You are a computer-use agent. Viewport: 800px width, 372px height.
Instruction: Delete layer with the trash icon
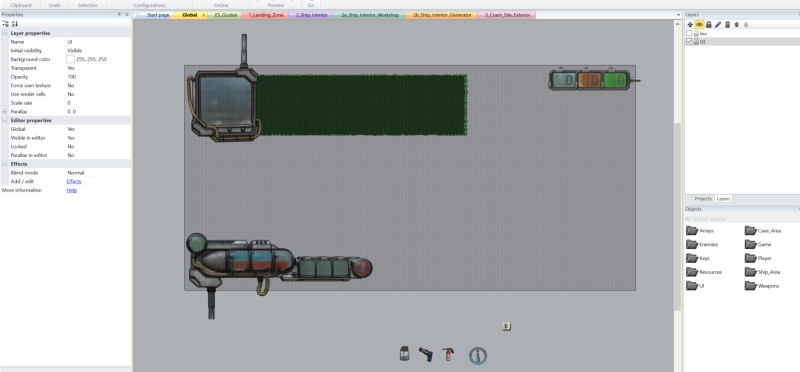pyautogui.click(x=728, y=24)
